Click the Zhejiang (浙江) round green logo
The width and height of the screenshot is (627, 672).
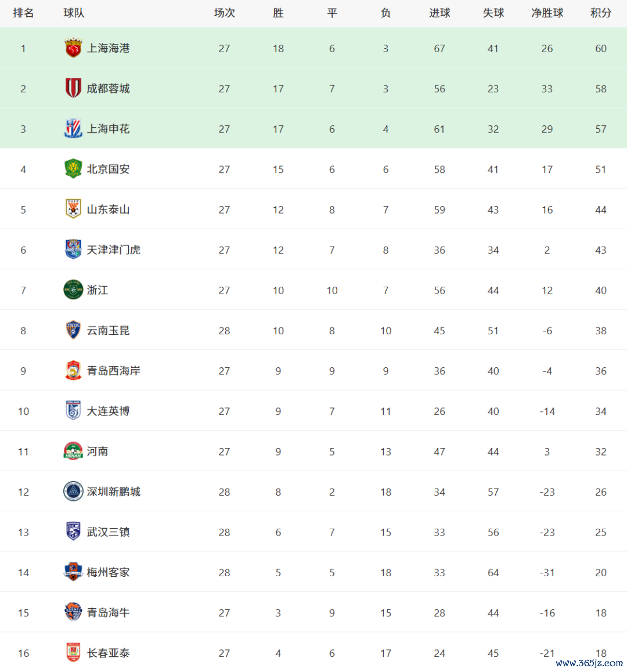(73, 290)
